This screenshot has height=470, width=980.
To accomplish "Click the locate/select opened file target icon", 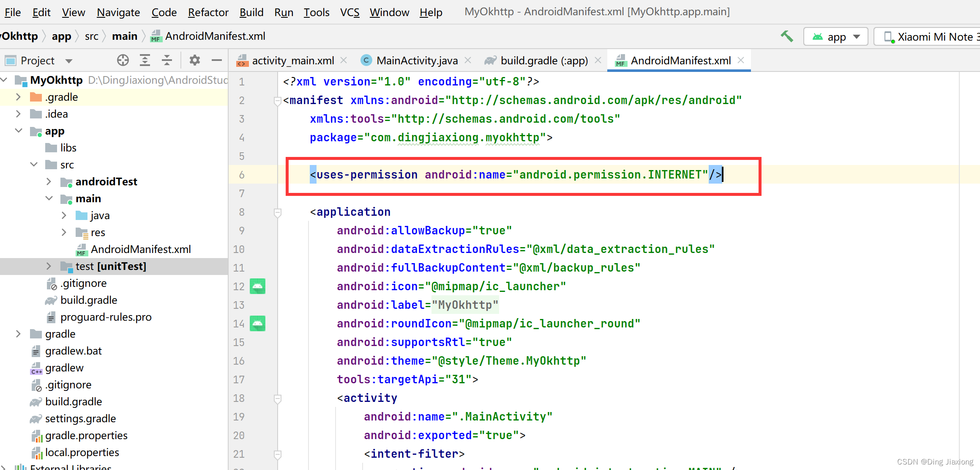I will (x=123, y=60).
